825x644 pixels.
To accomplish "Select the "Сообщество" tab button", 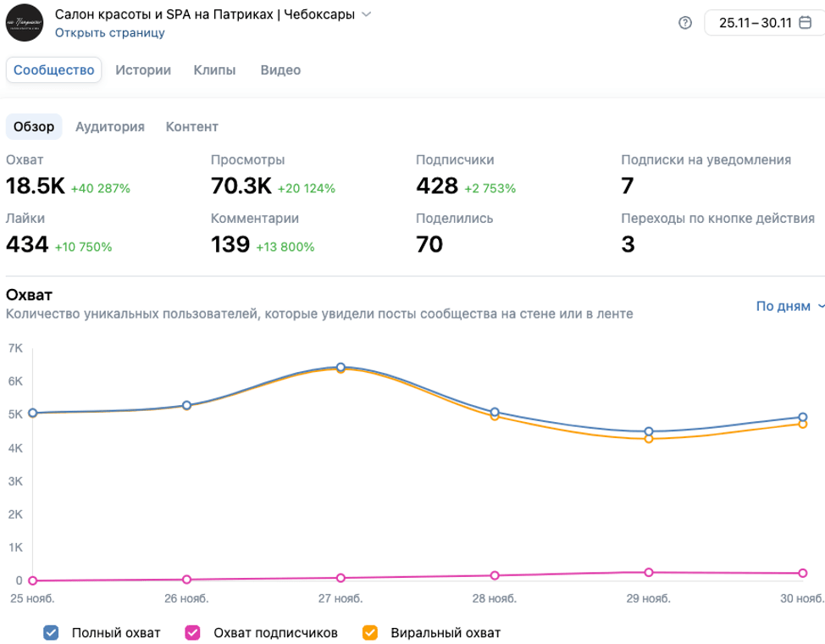I will point(54,70).
